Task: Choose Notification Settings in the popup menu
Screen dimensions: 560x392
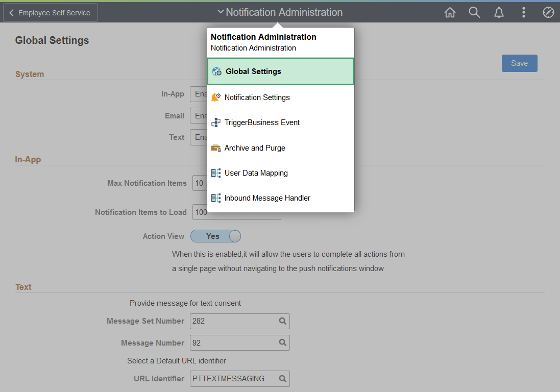Action: [258, 96]
